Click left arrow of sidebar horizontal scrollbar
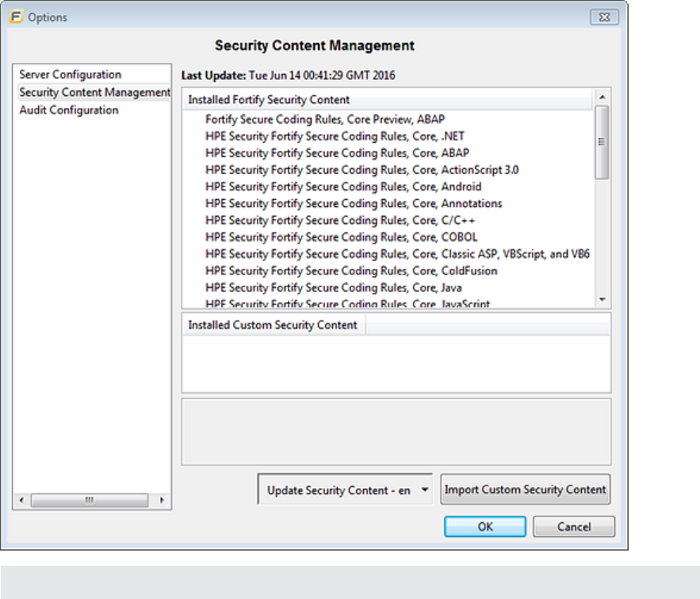The width and height of the screenshot is (700, 599). [x=21, y=500]
